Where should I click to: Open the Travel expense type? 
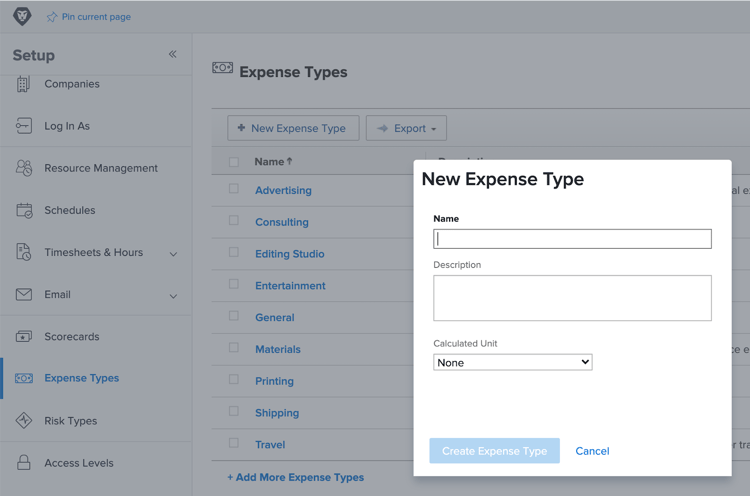coord(270,444)
